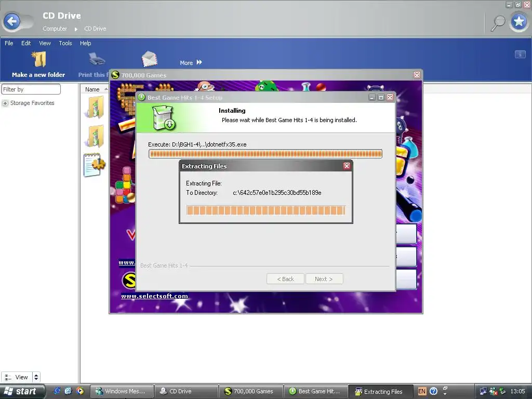The width and height of the screenshot is (532, 399).
Task: Open the search magnifier icon
Action: [x=498, y=23]
